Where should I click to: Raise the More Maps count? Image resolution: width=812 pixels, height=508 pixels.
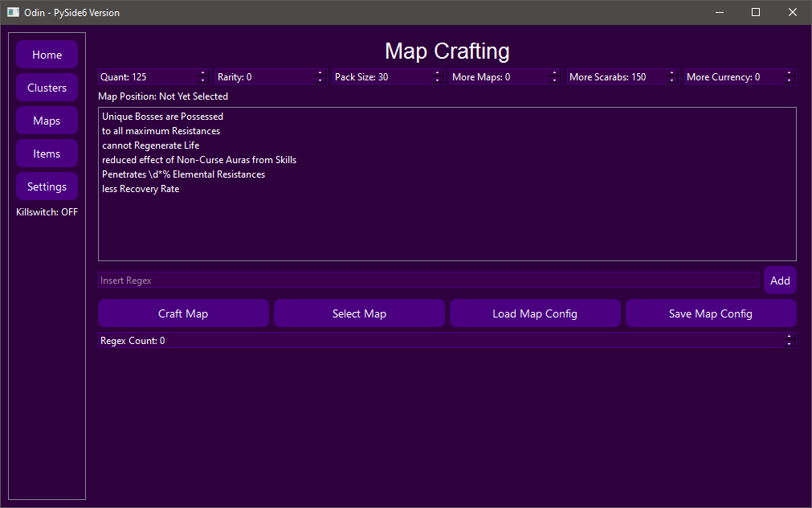(x=554, y=73)
